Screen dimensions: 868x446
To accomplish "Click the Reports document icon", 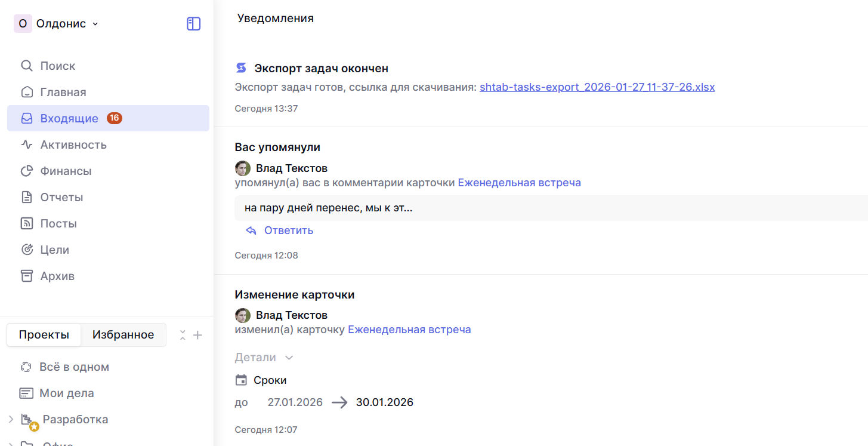I will coord(27,197).
